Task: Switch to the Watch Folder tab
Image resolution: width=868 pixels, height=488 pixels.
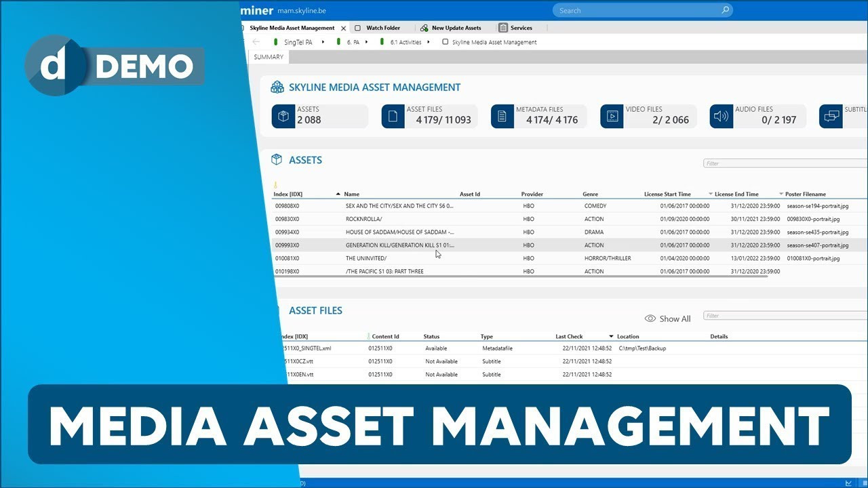Action: click(x=383, y=28)
